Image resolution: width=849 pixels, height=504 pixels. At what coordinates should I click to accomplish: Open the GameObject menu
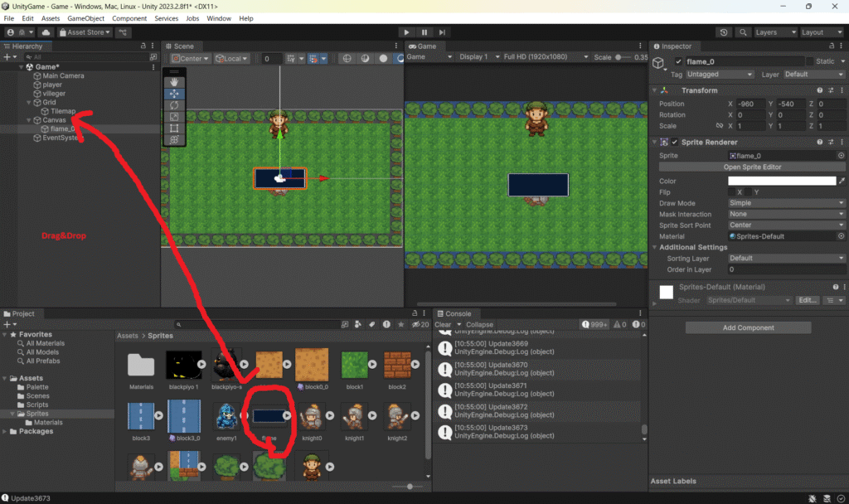85,18
